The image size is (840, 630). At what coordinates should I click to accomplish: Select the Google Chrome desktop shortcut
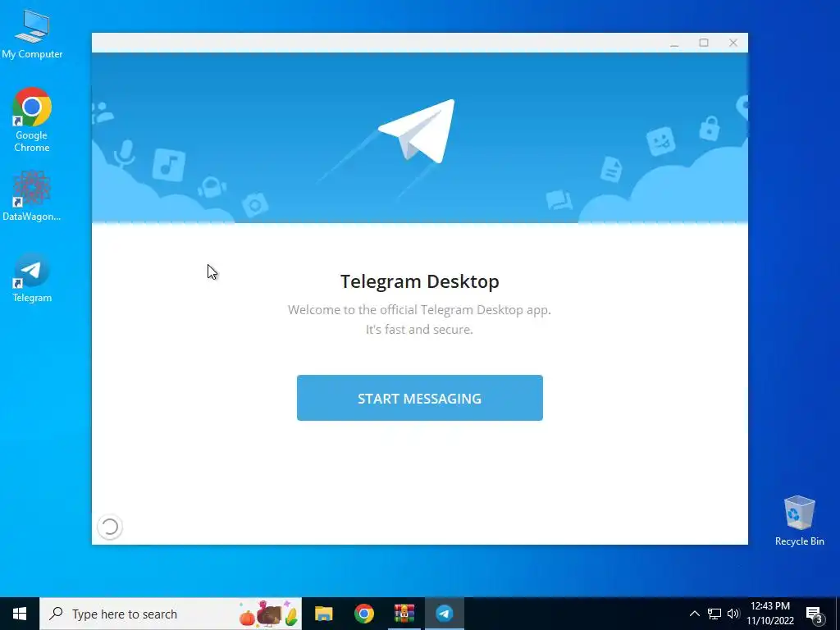coord(32,120)
